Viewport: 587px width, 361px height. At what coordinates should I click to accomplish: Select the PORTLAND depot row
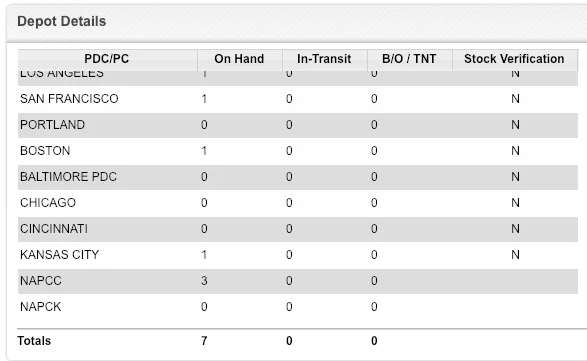point(298,125)
